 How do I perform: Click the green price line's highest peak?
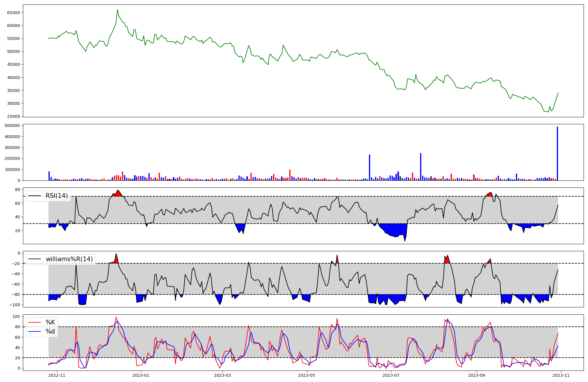click(117, 10)
